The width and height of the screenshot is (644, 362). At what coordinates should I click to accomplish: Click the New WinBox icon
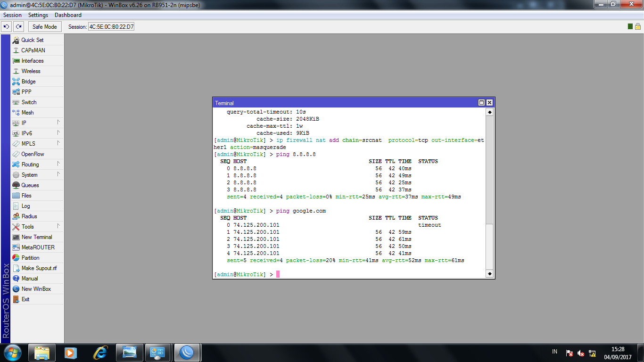(16, 289)
